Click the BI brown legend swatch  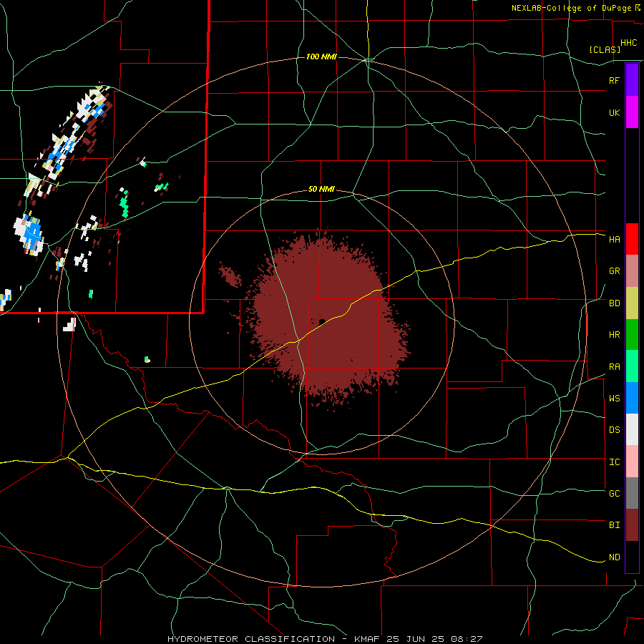pyautogui.click(x=632, y=525)
